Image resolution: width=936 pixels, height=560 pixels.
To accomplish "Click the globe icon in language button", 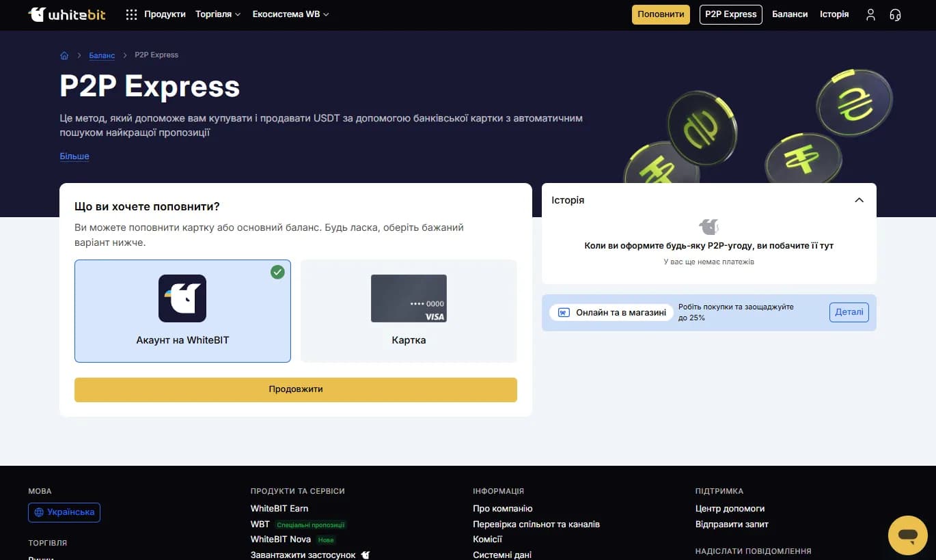I will click(39, 512).
